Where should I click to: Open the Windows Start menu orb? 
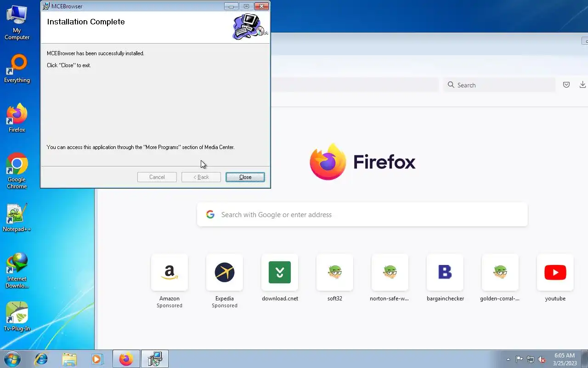(x=12, y=359)
